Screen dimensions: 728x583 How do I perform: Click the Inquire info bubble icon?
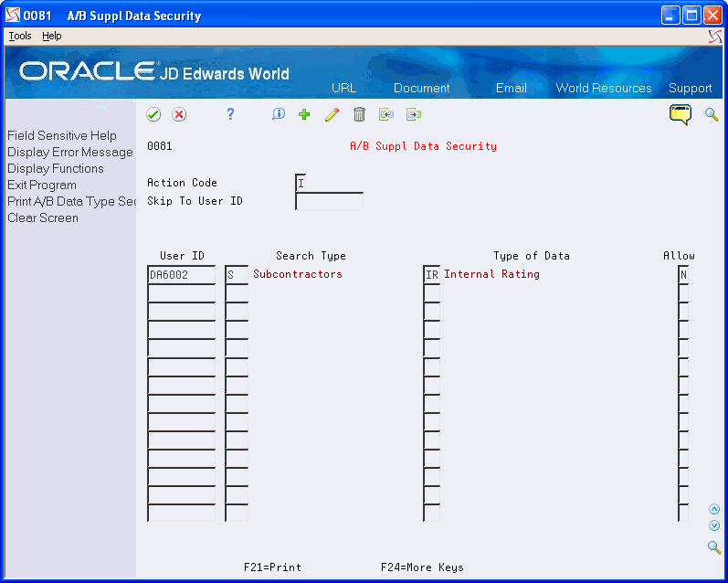[x=278, y=114]
